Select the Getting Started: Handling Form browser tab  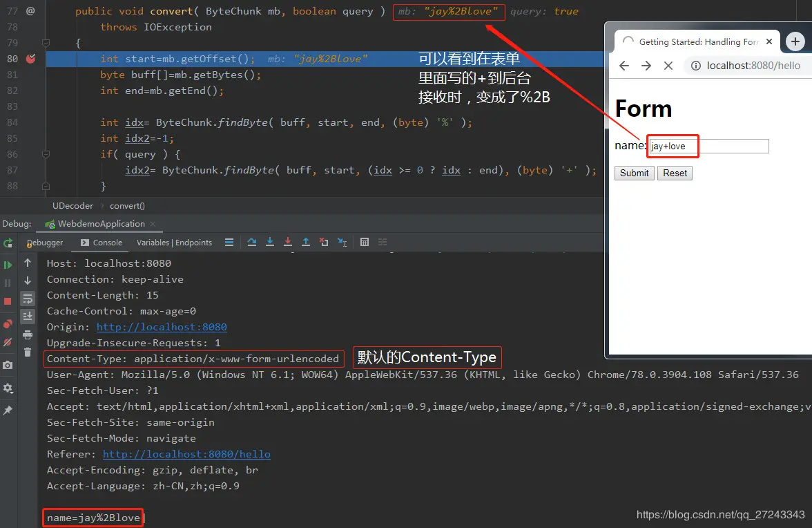pyautogui.click(x=698, y=41)
